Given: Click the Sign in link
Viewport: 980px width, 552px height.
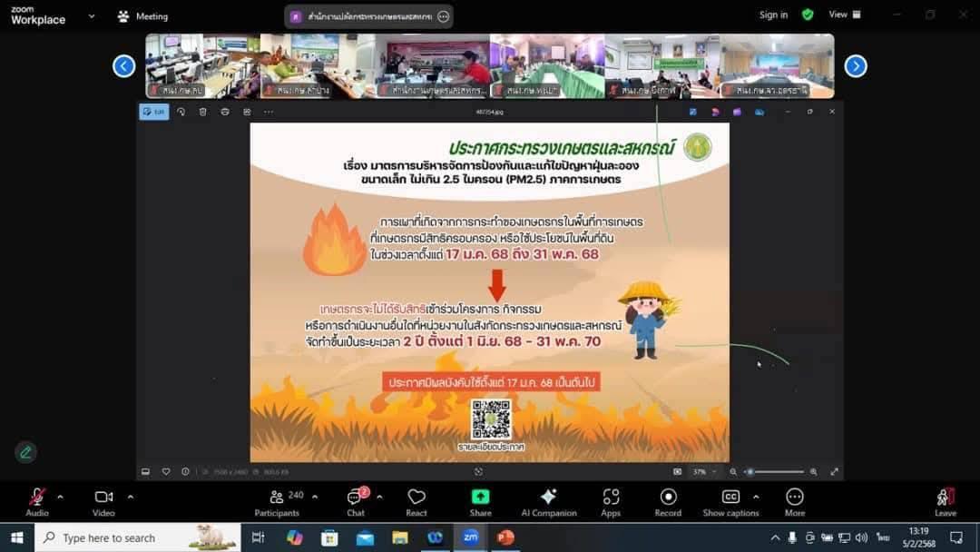Looking at the screenshot, I should (773, 15).
